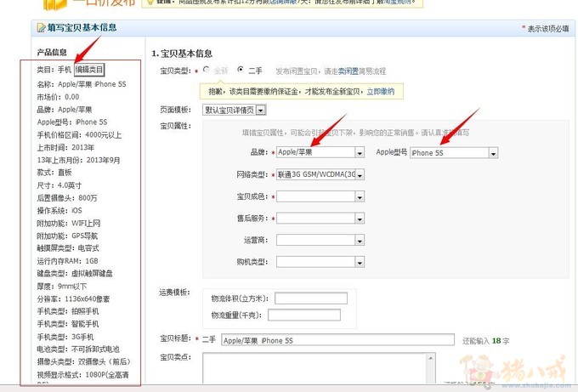Click the 编辑类目 button

point(89,70)
